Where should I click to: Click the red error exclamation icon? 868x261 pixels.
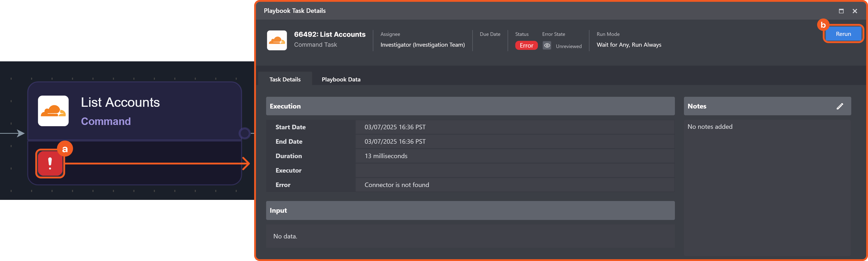click(50, 164)
